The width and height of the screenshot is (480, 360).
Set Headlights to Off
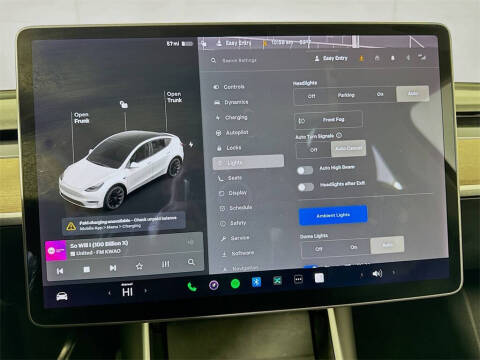click(x=311, y=96)
